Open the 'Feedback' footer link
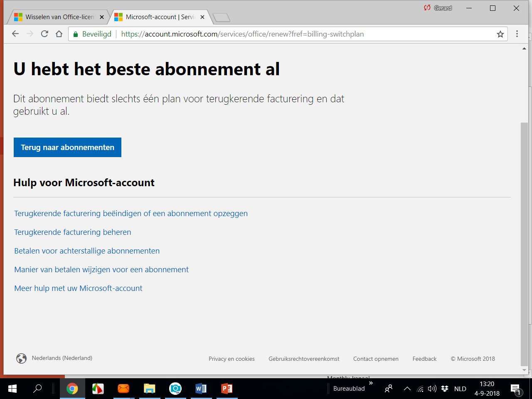The height and width of the screenshot is (399, 532). pos(424,359)
